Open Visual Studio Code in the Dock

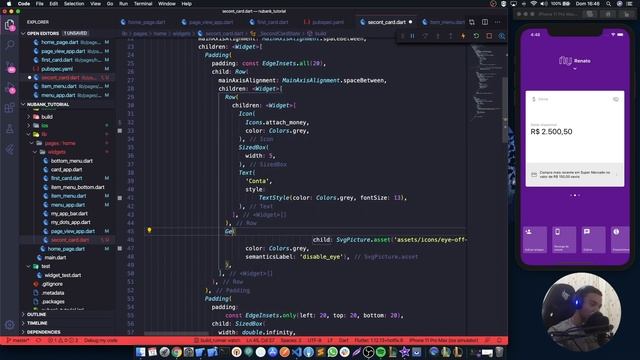[297, 352]
